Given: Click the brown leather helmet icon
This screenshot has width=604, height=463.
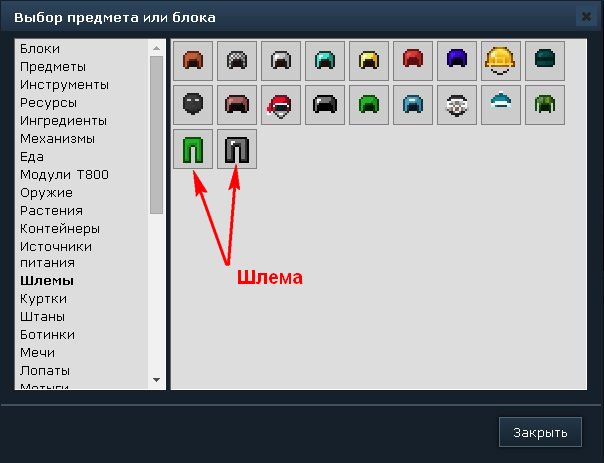Looking at the screenshot, I should pos(193,61).
